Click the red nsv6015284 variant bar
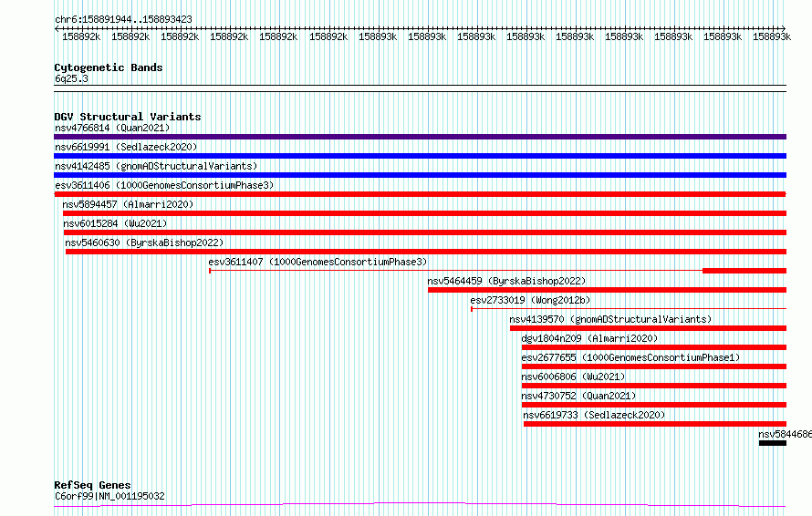 (424, 232)
